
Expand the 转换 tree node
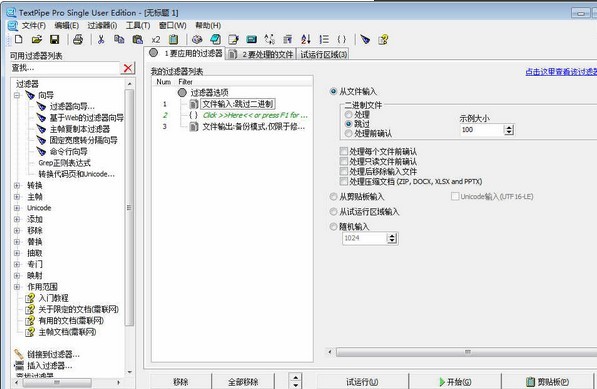pos(17,185)
